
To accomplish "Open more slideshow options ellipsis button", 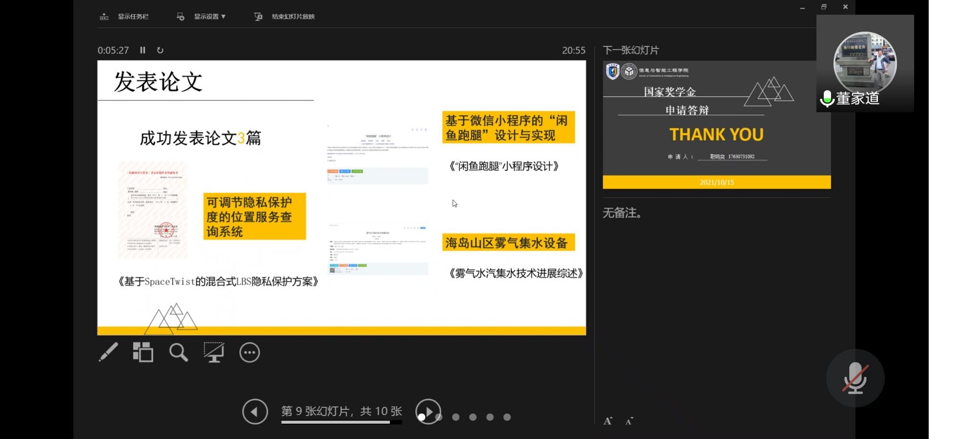I will coord(250,353).
